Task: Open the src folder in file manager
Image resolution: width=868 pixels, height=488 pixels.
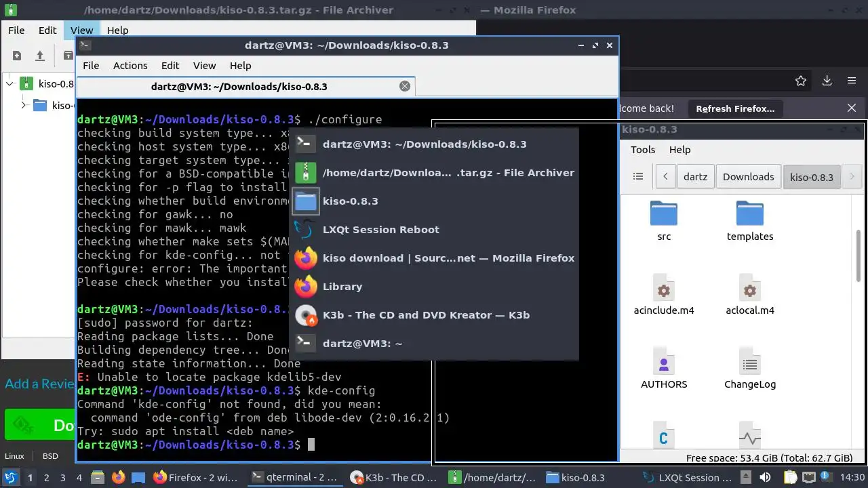Action: 664,220
